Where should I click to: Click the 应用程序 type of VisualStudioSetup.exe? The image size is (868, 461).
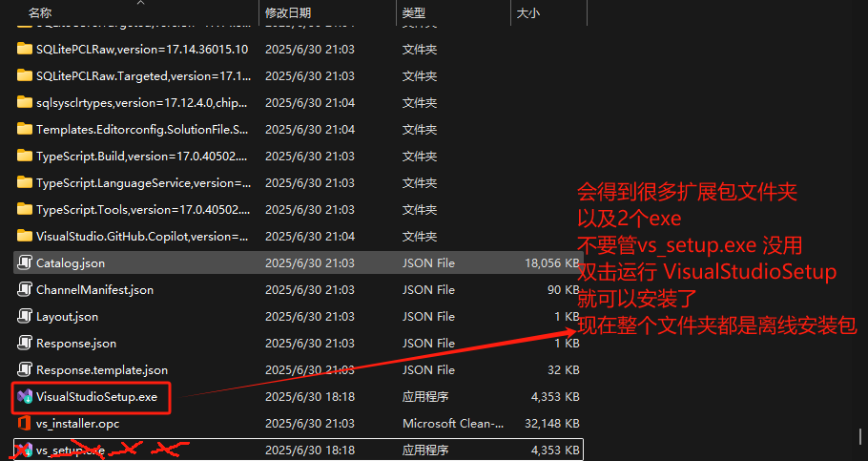click(425, 397)
